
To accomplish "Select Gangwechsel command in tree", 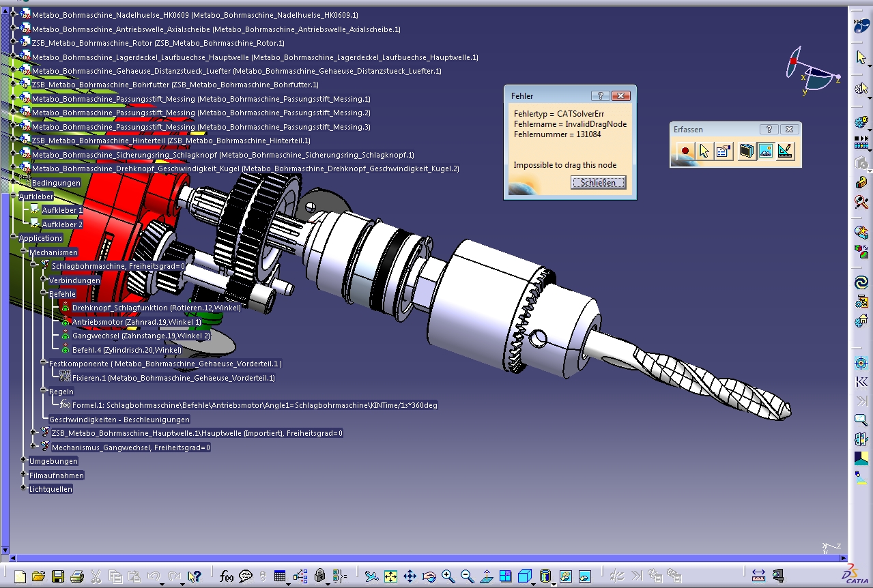I will (141, 336).
